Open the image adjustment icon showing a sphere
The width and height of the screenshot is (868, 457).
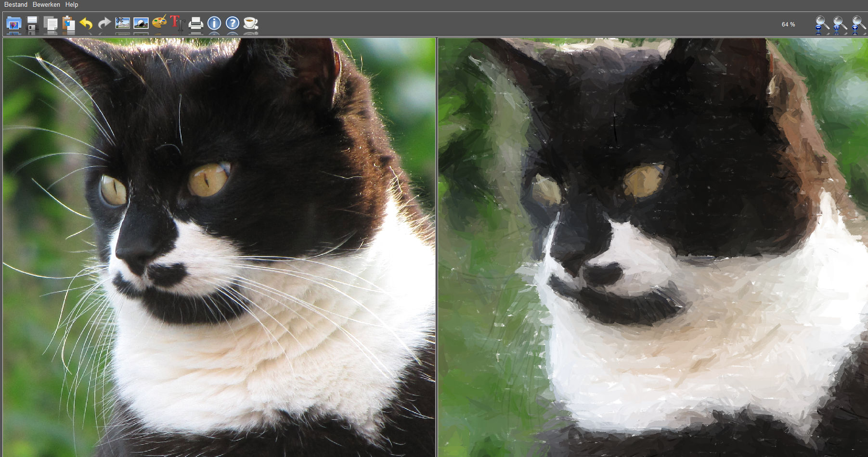(x=141, y=23)
